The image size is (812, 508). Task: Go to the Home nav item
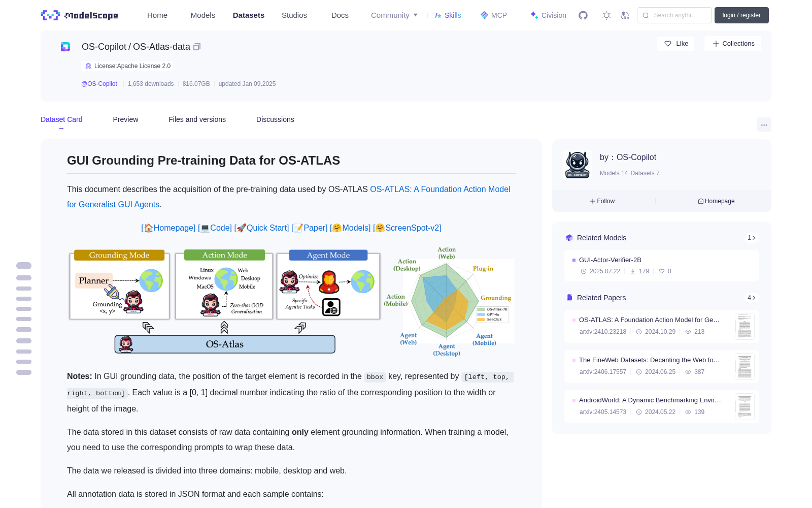point(157,15)
